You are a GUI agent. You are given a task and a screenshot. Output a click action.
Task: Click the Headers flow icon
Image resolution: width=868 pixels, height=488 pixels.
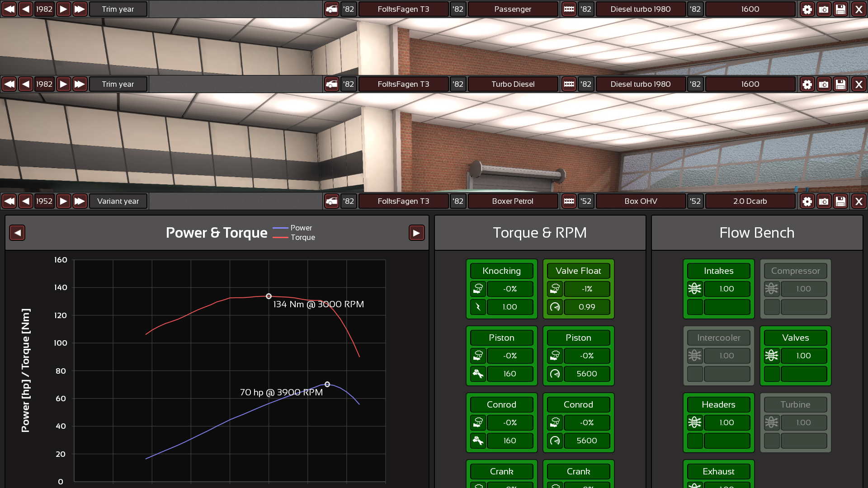[695, 422]
